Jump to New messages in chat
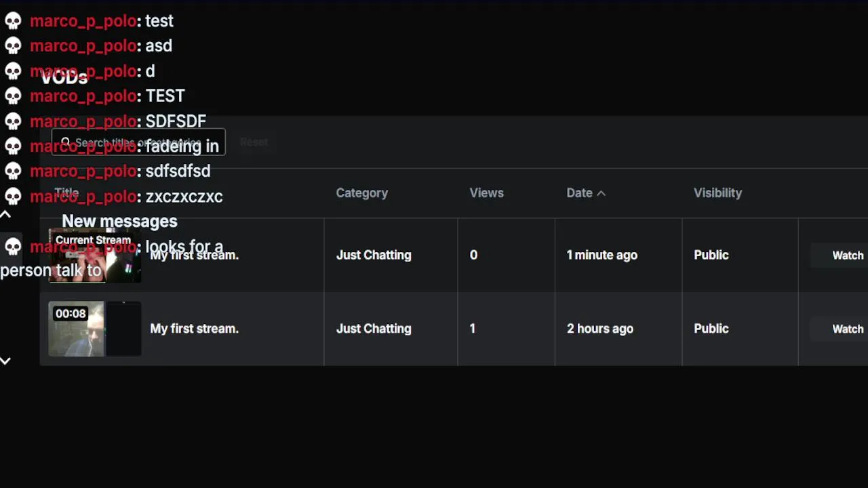868x488 pixels. coord(119,222)
